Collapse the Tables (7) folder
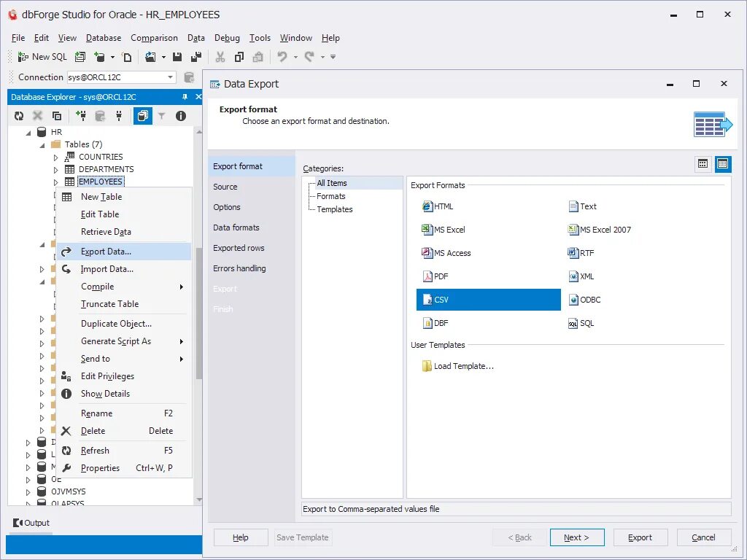 42,145
